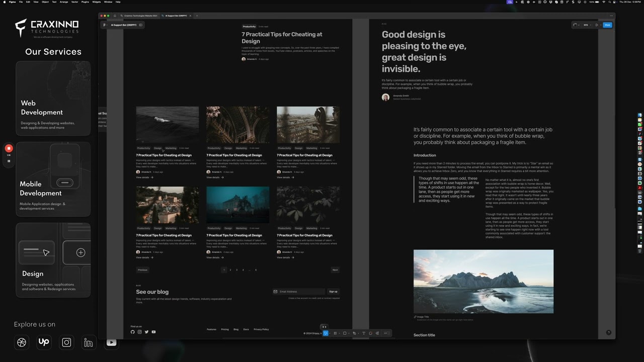Expand the Frame tool dropdown arrow
644x362 pixels.
click(x=339, y=333)
